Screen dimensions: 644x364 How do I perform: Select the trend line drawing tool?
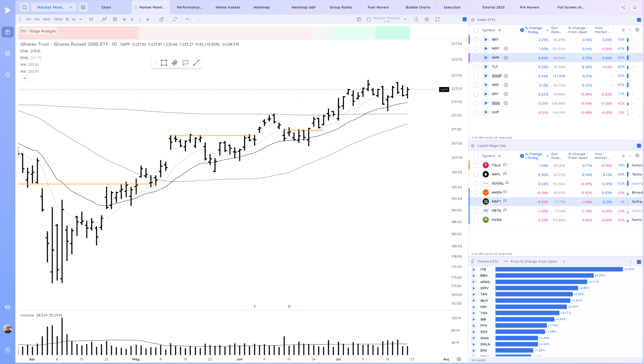coord(196,63)
